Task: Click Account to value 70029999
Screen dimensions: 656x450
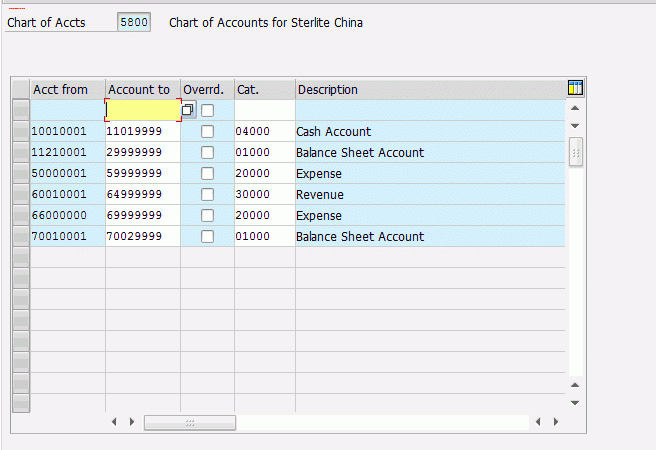Action: [x=134, y=236]
